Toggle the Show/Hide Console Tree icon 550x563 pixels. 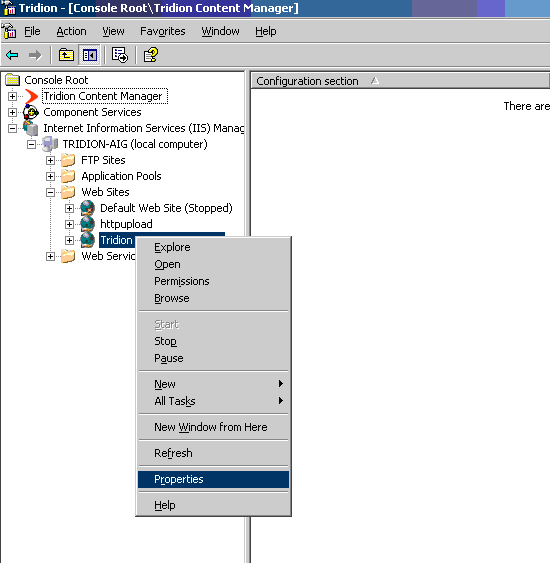coord(89,55)
